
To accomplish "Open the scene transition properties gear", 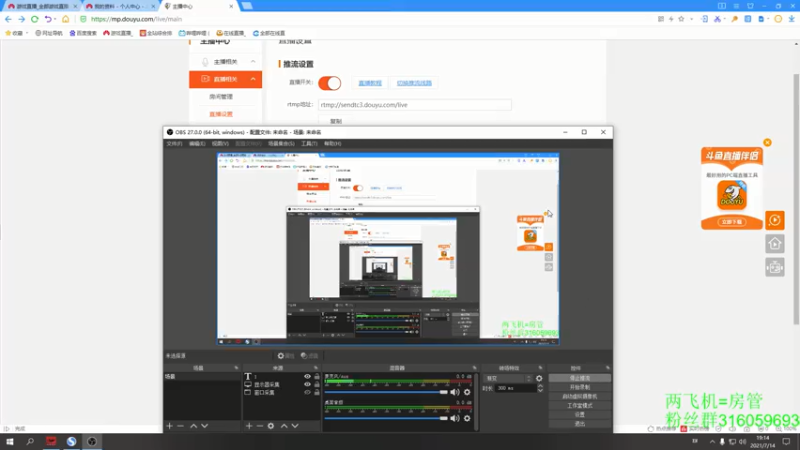I will pyautogui.click(x=539, y=379).
